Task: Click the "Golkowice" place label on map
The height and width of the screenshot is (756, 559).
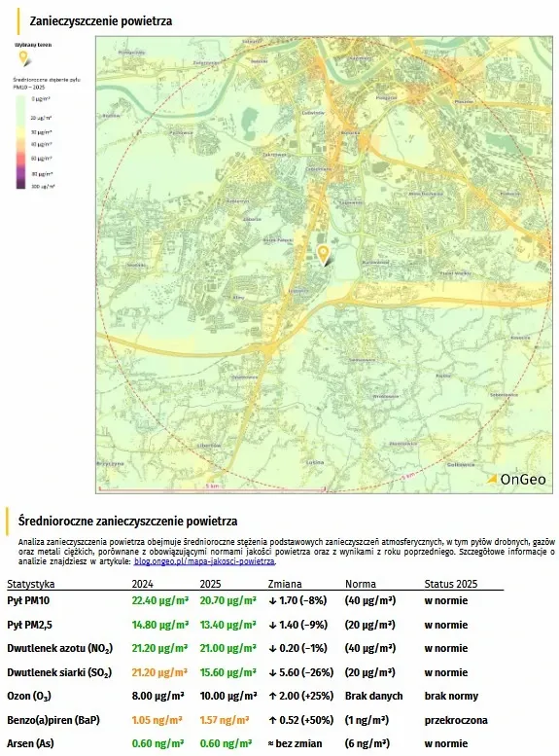Action: 461,465
